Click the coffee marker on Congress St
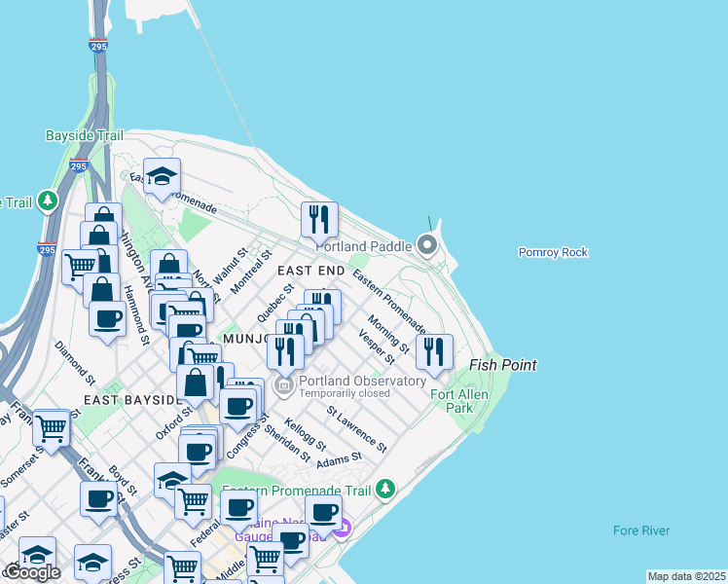 coord(237,406)
